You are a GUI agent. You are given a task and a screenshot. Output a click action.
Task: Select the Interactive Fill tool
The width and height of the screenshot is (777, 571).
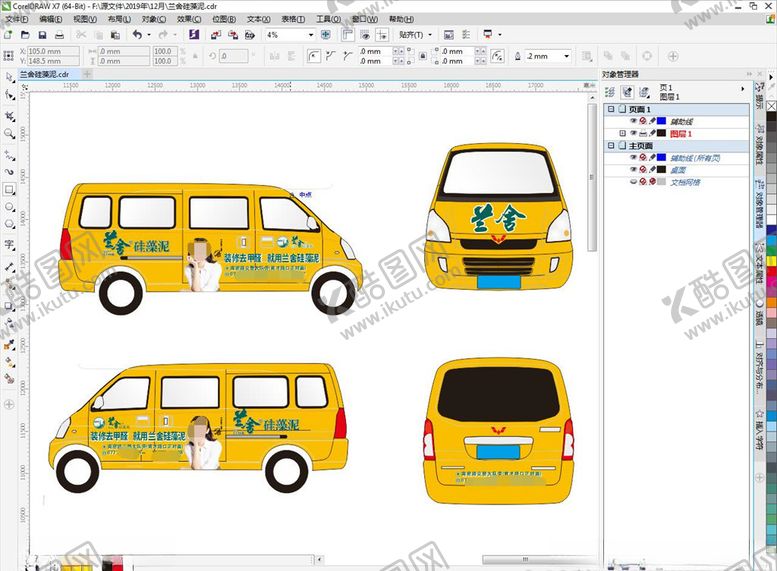point(9,362)
